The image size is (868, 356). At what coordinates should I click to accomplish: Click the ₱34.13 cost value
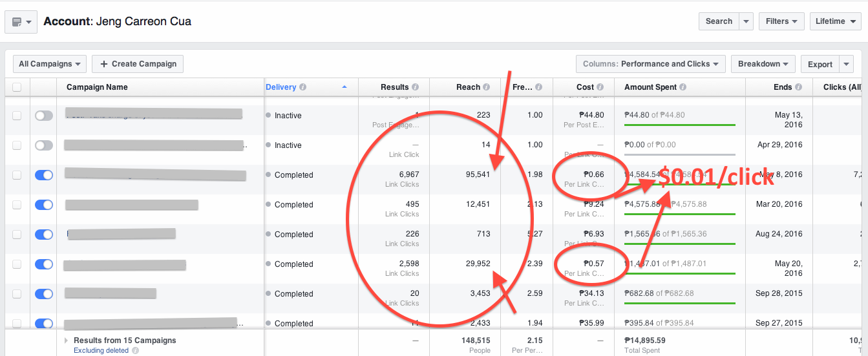click(x=591, y=294)
